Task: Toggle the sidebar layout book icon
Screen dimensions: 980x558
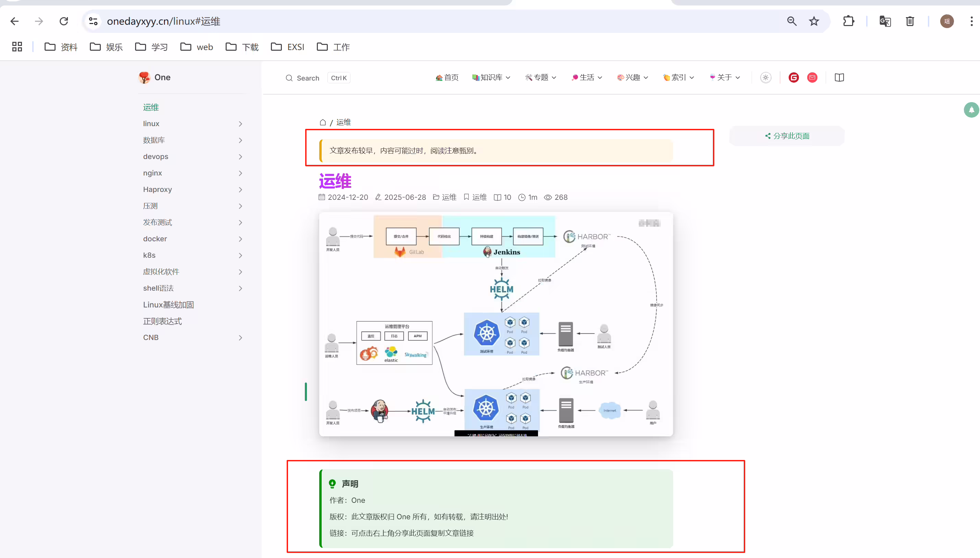Action: pyautogui.click(x=839, y=77)
